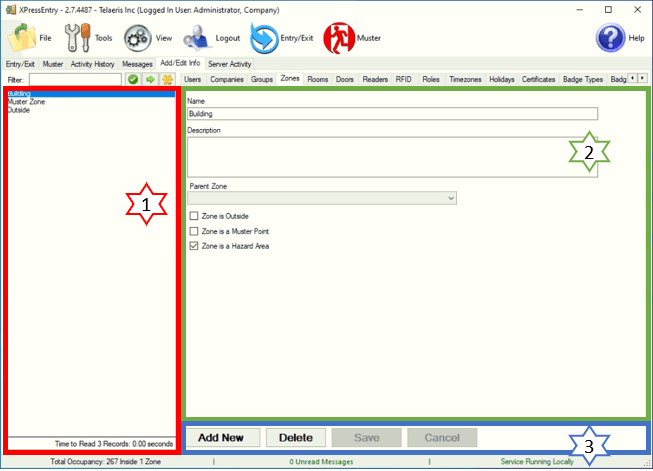The height and width of the screenshot is (471, 653).
Task: Click the blue Help question mark icon
Action: click(610, 38)
